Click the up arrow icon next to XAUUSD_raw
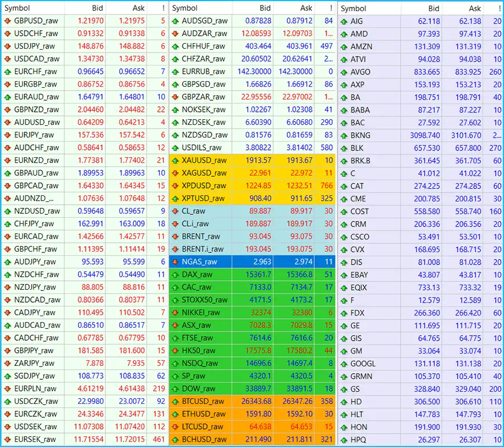This screenshot has width=504, height=447. [x=175, y=161]
